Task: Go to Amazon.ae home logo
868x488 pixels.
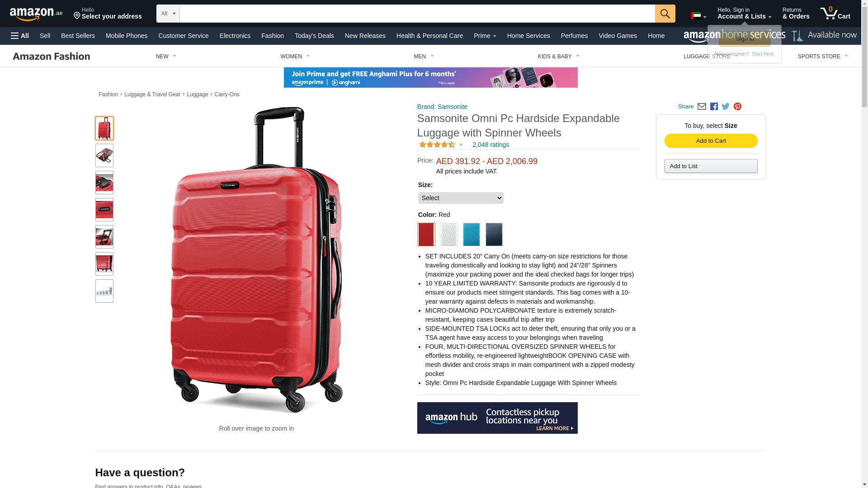Action: [36, 14]
